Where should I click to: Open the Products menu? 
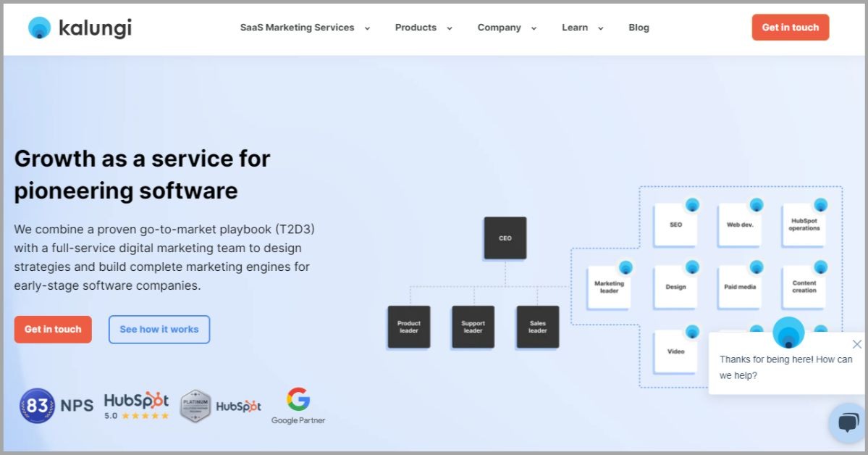416,28
